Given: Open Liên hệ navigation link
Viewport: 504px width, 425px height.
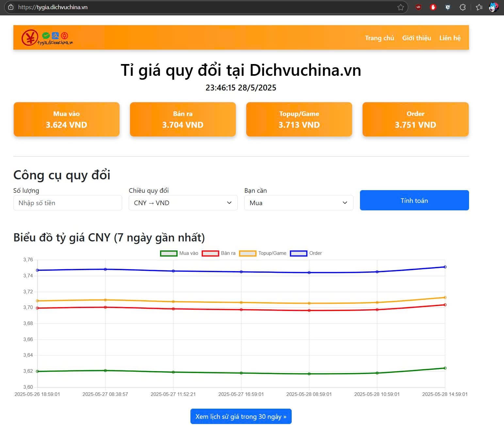Looking at the screenshot, I should (450, 38).
